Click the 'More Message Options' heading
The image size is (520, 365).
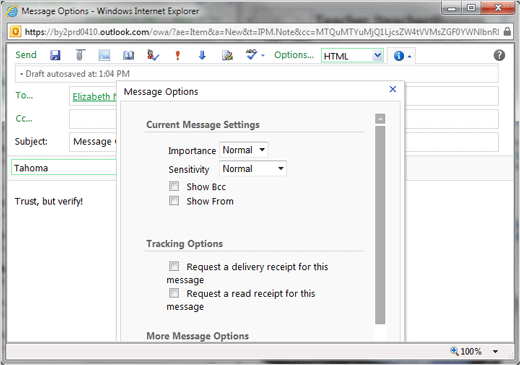pyautogui.click(x=197, y=336)
